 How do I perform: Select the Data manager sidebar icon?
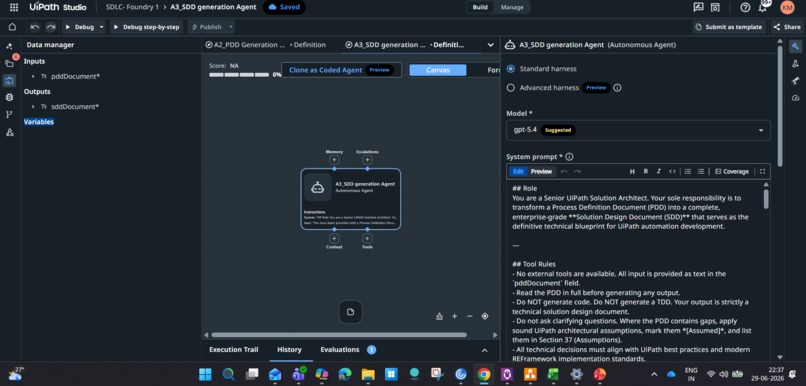[9, 80]
